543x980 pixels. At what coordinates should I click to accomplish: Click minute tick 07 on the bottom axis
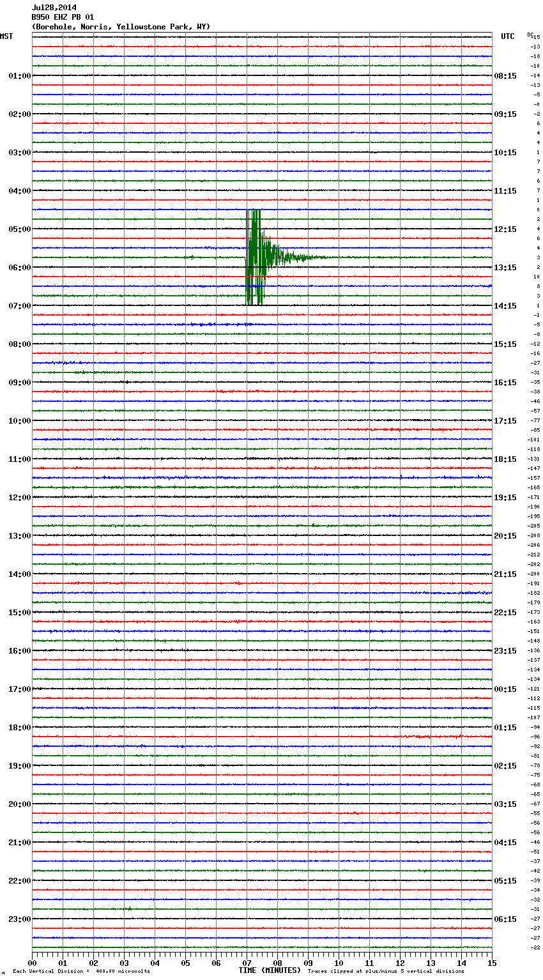[247, 963]
